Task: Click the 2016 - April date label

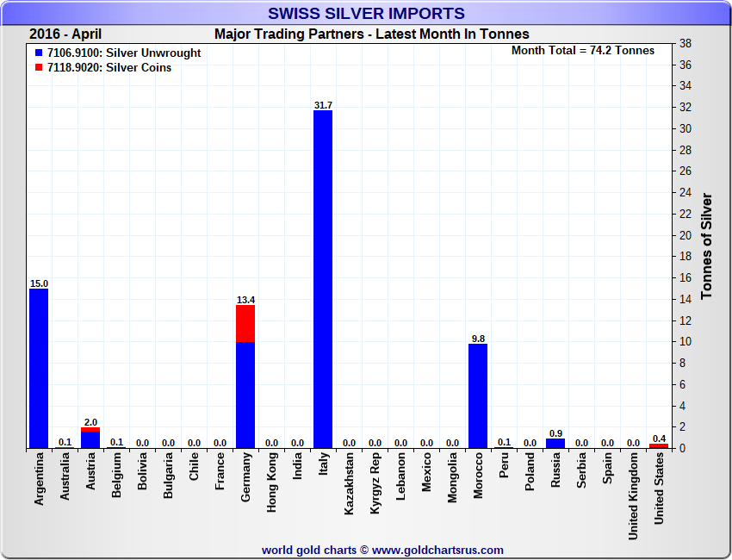Action: click(65, 34)
